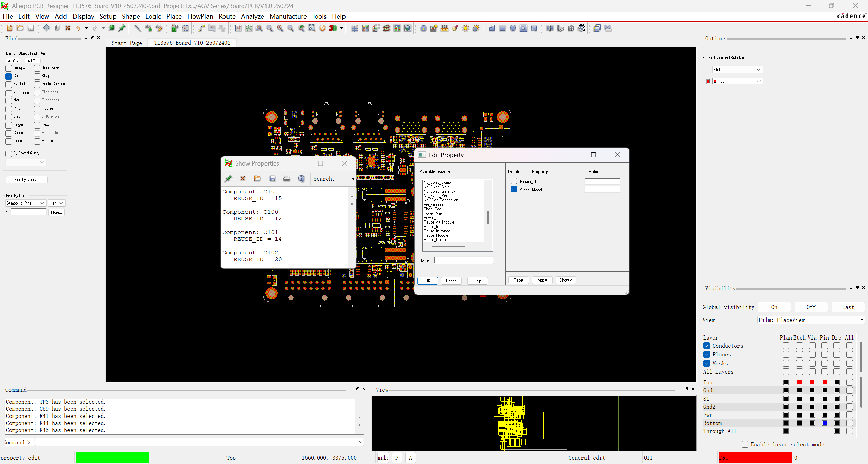Open the Route menu
868x464 pixels.
click(227, 16)
